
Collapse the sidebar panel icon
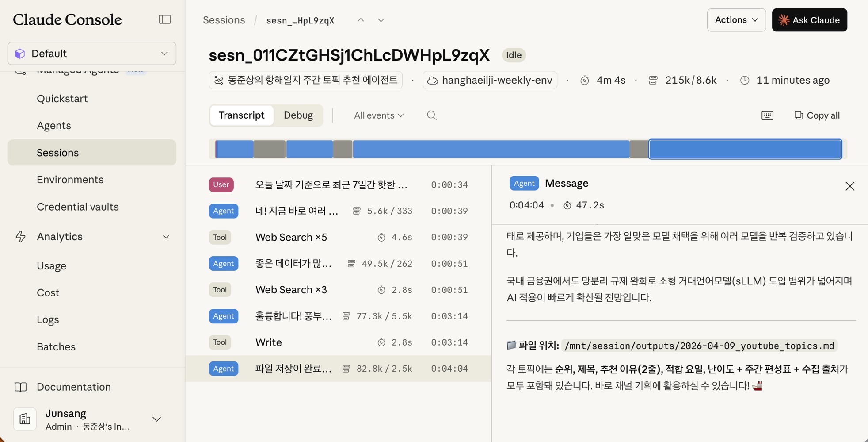[164, 19]
